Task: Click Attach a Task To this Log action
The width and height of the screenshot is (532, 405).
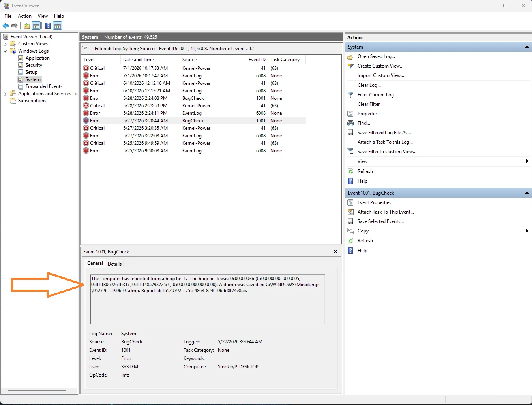Action: [x=385, y=142]
